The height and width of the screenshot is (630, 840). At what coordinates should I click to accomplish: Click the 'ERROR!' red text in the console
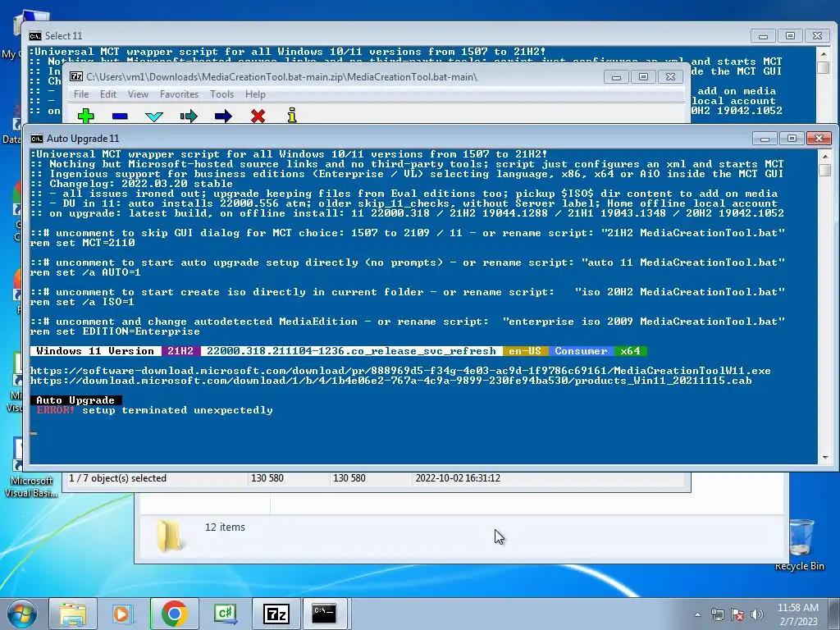56,410
